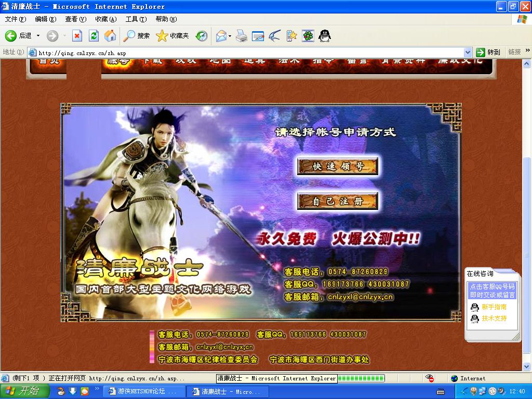Click the 自己注册 button
Screen dimensions: 532x399
338,201
